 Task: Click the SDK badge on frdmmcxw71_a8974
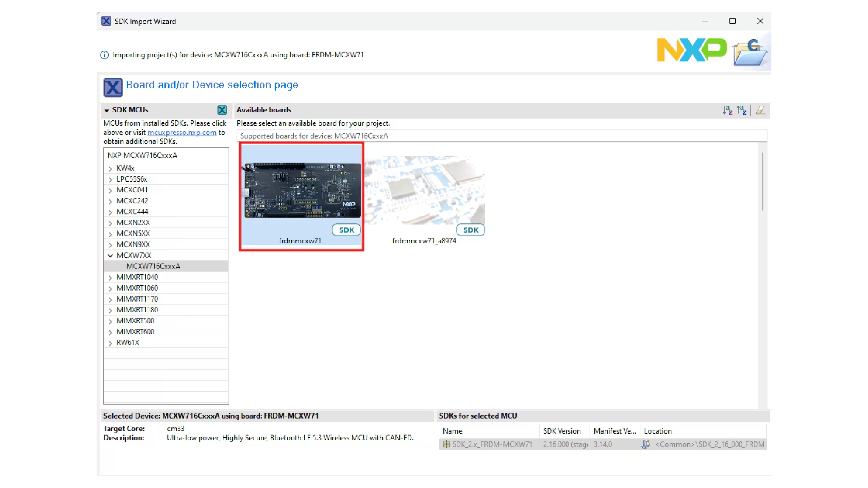click(x=470, y=230)
